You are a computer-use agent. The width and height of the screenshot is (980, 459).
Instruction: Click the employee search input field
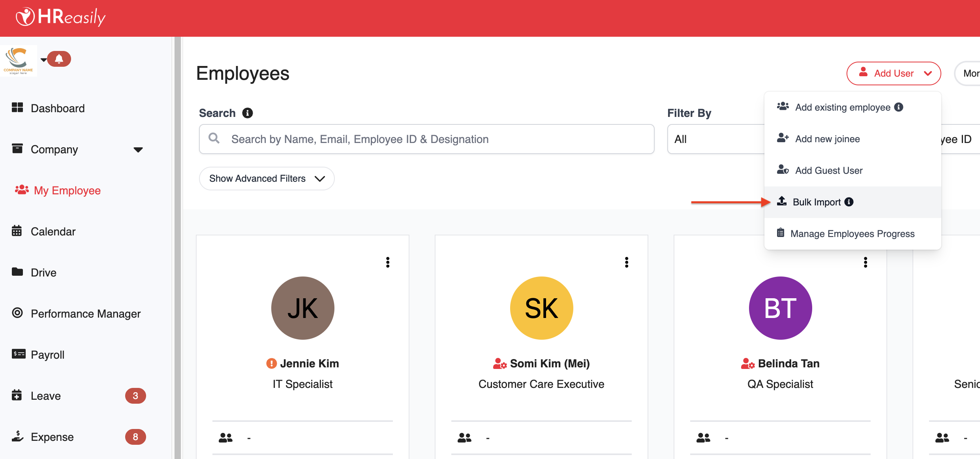coord(426,139)
